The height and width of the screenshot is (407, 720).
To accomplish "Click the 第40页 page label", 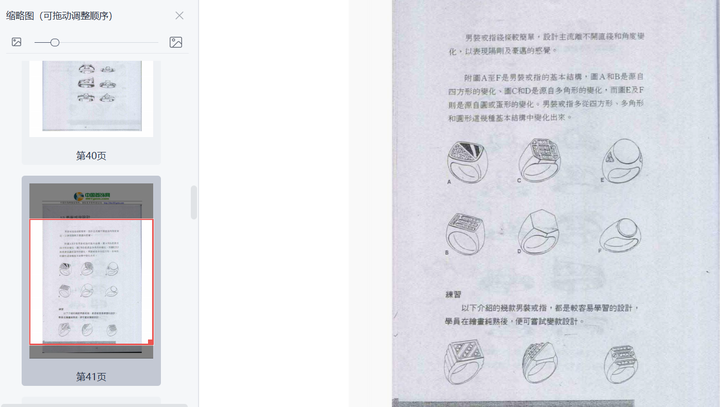I will coord(91,156).
